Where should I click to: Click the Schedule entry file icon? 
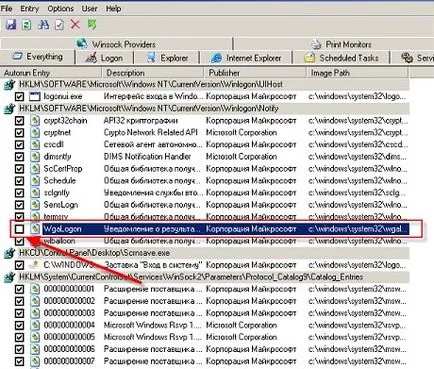click(35, 181)
